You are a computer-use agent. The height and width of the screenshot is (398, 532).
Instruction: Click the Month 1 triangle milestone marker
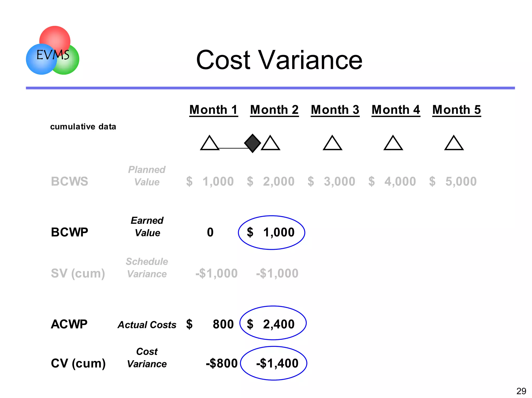click(x=210, y=143)
